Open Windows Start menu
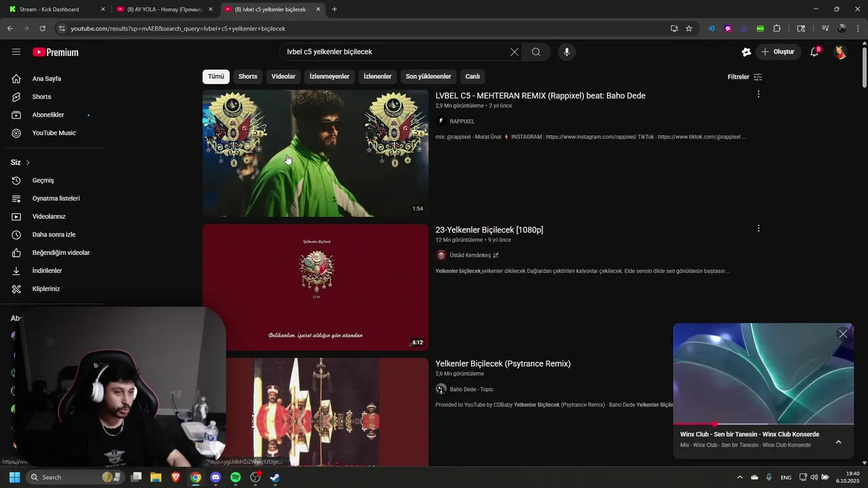This screenshot has height=488, width=868. coord(14,477)
